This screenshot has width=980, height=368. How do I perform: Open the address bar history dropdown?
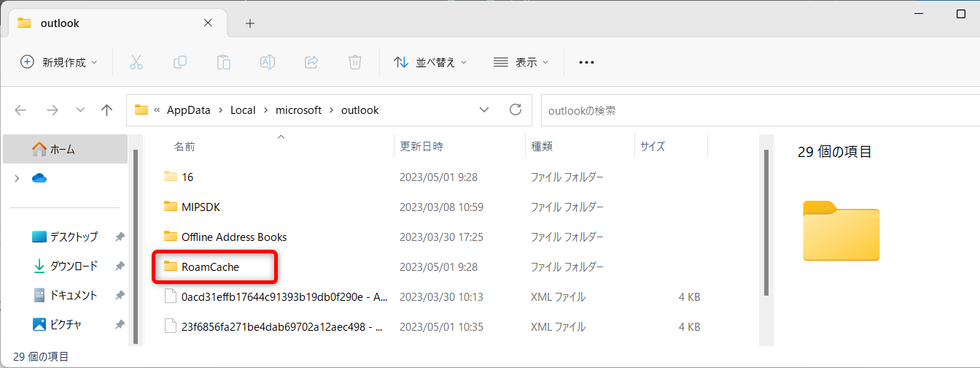(x=484, y=110)
